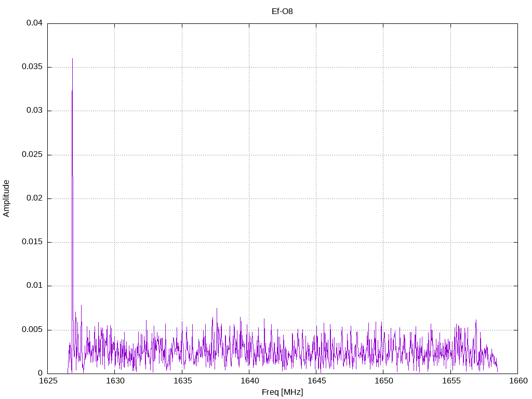The image size is (532, 399).
Task: Click the tip of the tallest spectrum spike
Action: (72, 59)
